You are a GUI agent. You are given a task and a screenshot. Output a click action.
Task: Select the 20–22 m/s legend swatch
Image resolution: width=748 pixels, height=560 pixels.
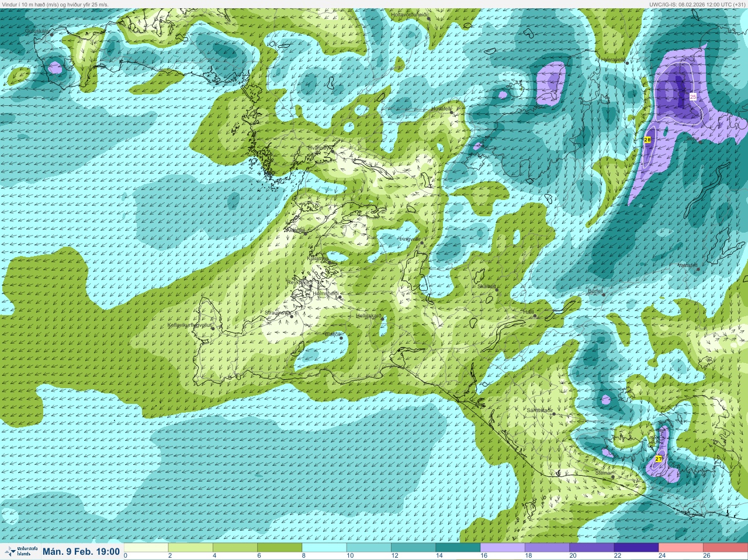point(591,548)
